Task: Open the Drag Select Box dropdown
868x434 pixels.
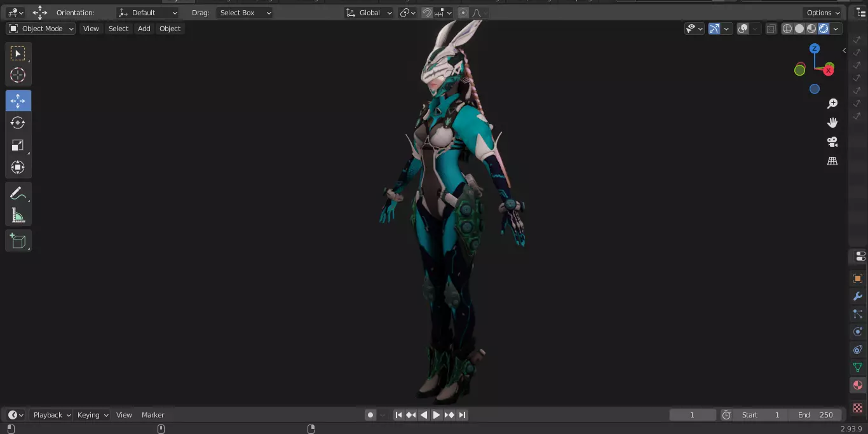Action: tap(245, 13)
